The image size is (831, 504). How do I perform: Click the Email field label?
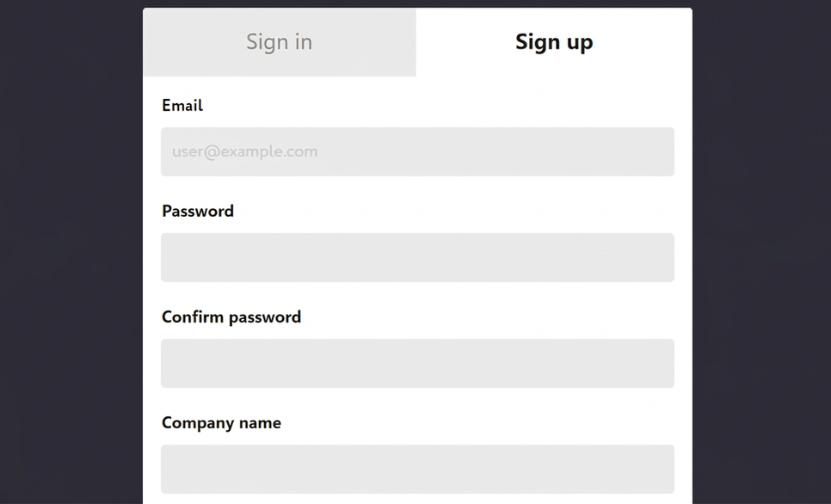point(182,106)
